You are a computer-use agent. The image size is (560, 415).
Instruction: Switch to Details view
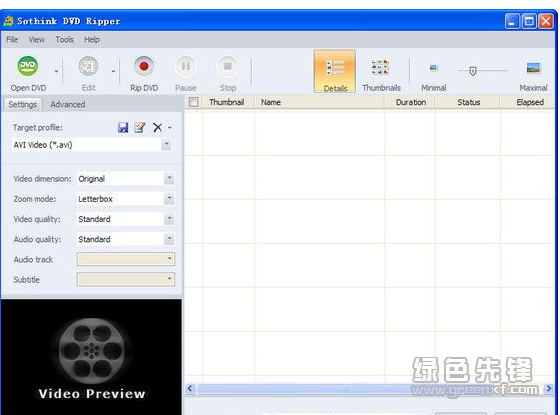[x=335, y=72]
